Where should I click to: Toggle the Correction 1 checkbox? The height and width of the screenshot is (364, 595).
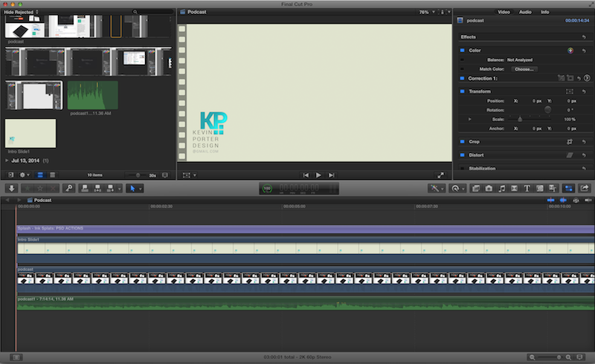tap(462, 79)
